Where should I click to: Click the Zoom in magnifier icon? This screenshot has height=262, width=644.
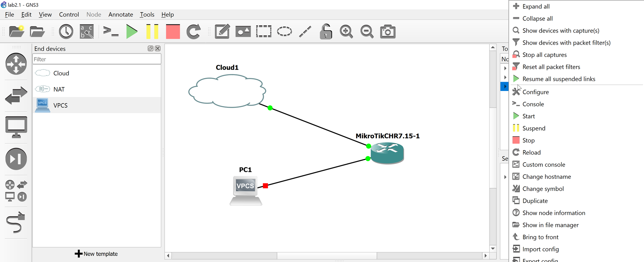346,32
